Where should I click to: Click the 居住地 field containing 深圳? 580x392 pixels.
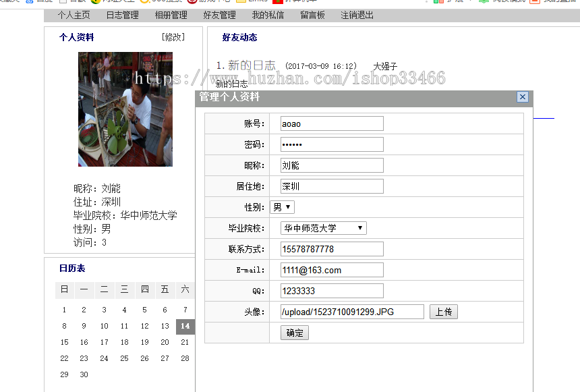click(332, 186)
